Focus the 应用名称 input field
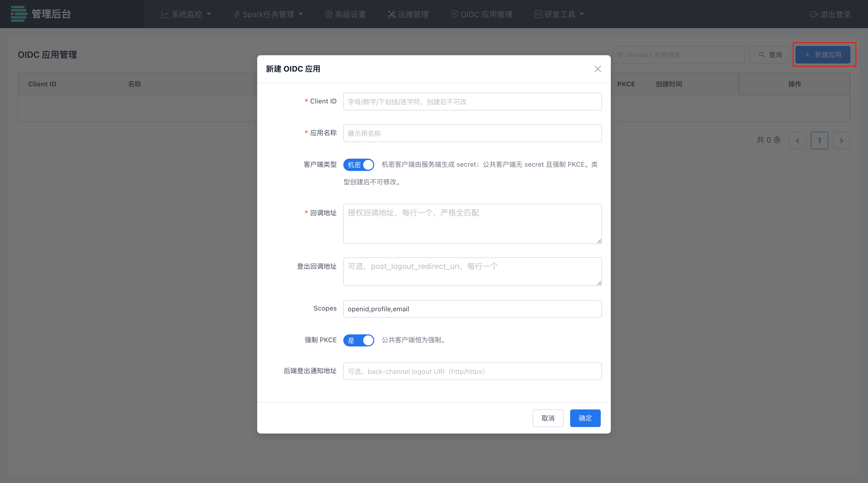Screen dimensions: 868x483 472,133
